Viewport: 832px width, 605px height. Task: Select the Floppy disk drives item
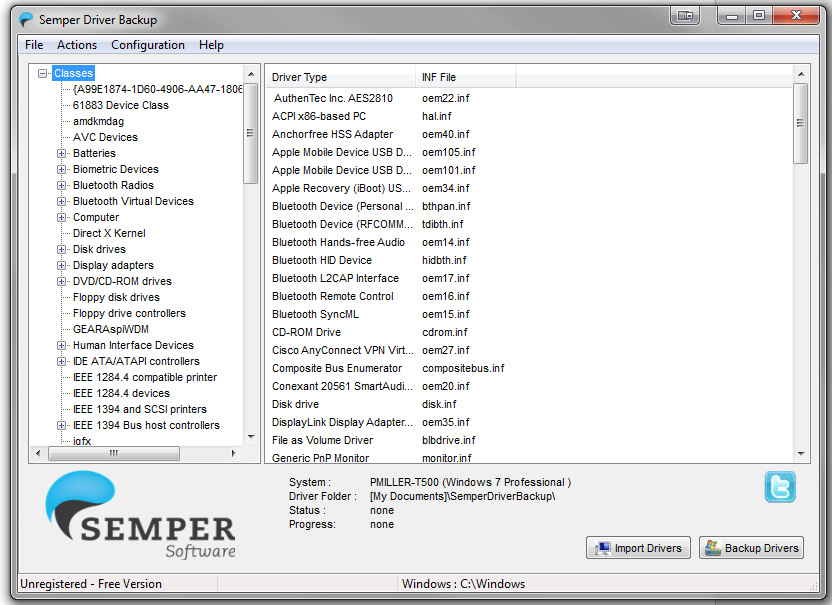116,297
